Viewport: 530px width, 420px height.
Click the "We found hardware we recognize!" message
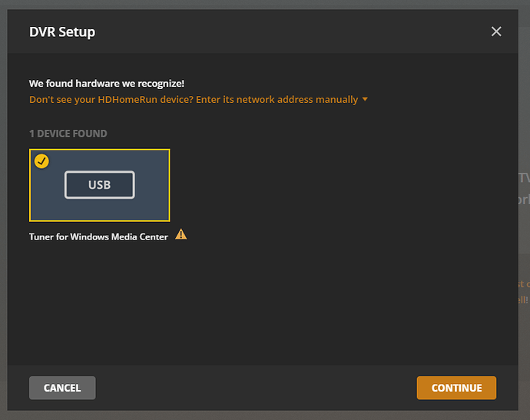point(107,83)
